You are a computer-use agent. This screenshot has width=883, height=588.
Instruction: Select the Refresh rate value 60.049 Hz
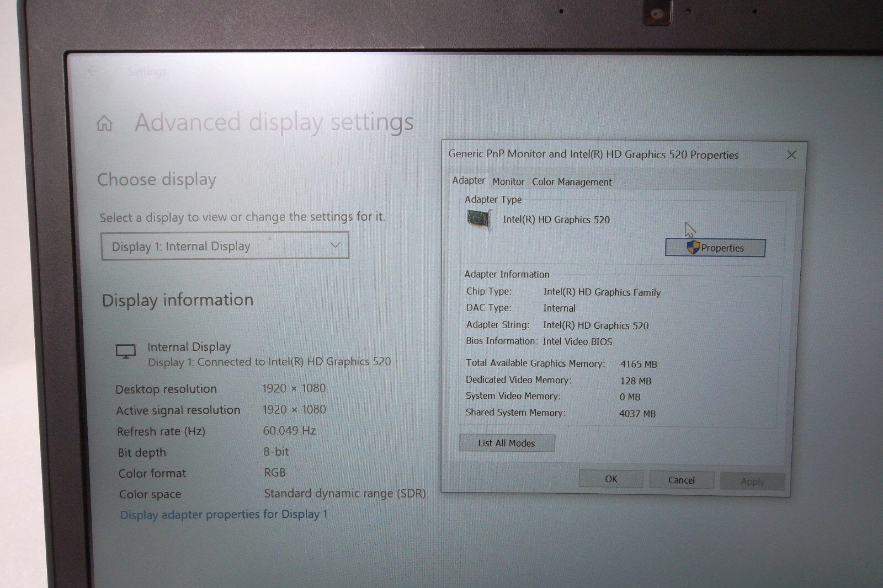coord(290,430)
